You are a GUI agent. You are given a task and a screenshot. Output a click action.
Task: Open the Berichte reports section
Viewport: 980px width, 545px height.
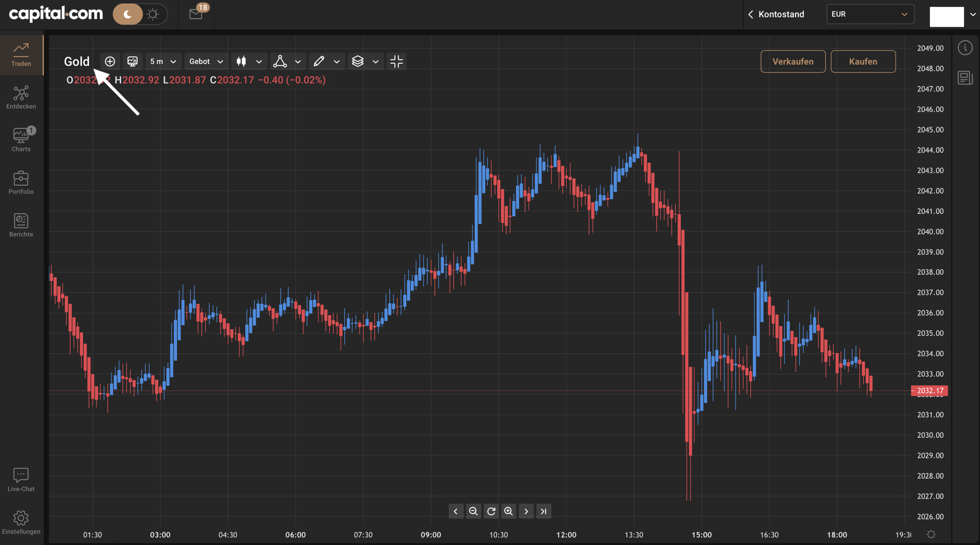(21, 226)
